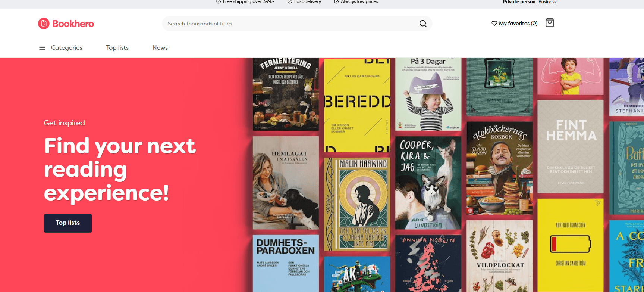The height and width of the screenshot is (292, 644).
Task: Open the Dumhetsparadoxen book cover
Action: [286, 263]
